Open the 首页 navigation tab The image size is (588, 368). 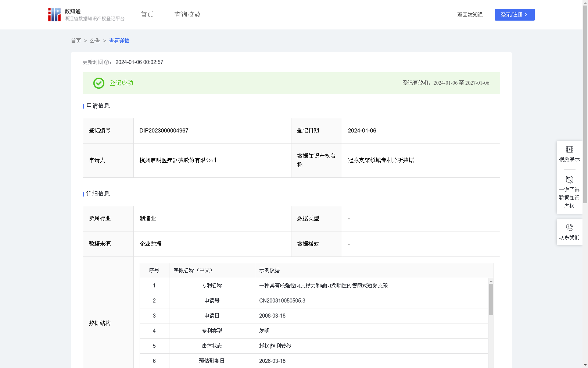click(147, 15)
